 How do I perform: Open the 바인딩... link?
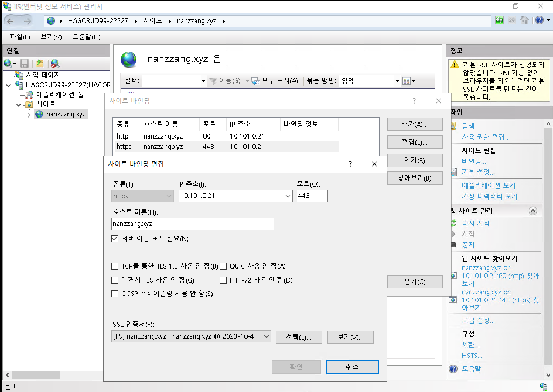(474, 161)
